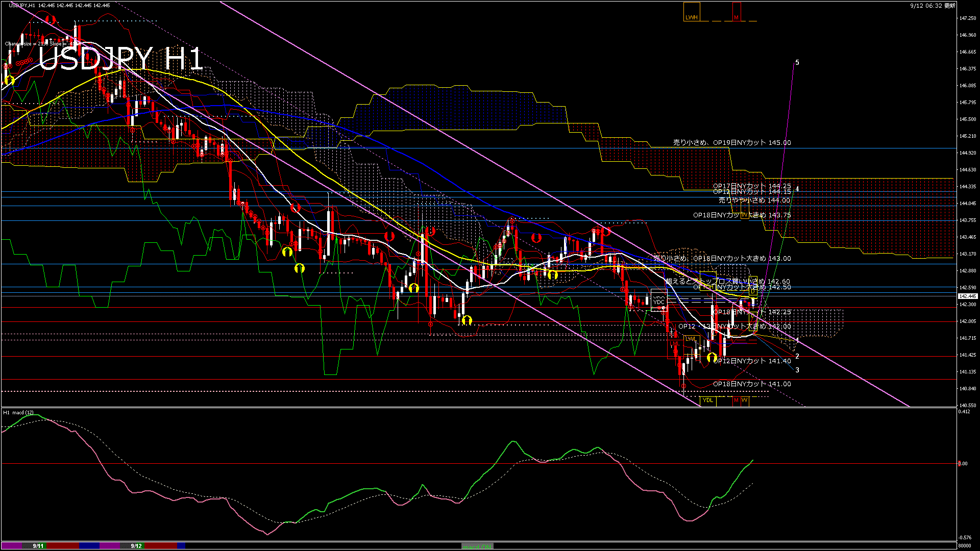Click the red LML box
The width and height of the screenshot is (980, 551).
click(x=675, y=344)
